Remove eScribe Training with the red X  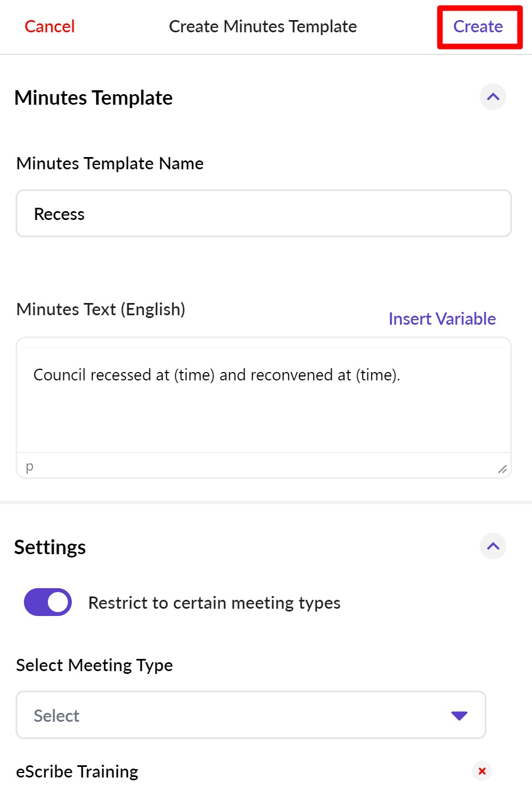click(482, 771)
